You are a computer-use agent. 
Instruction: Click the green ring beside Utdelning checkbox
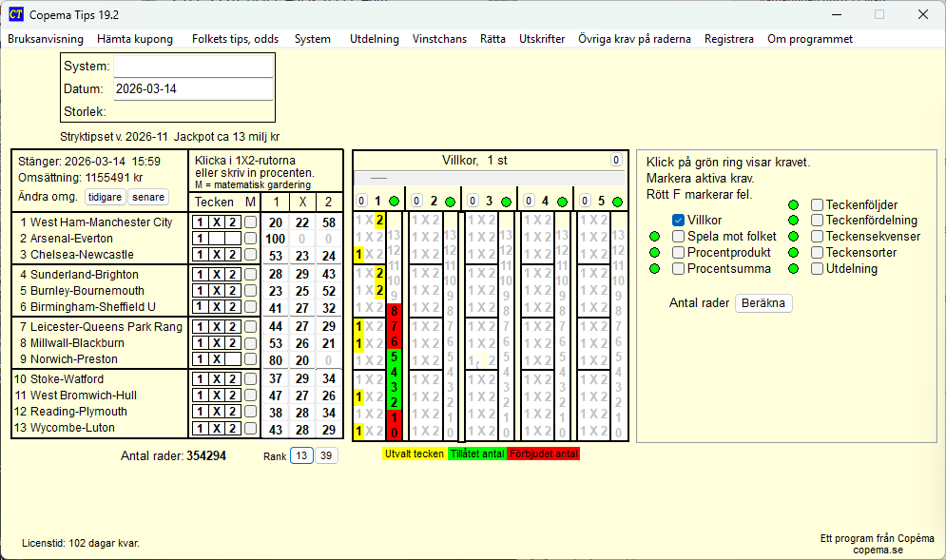coord(794,269)
